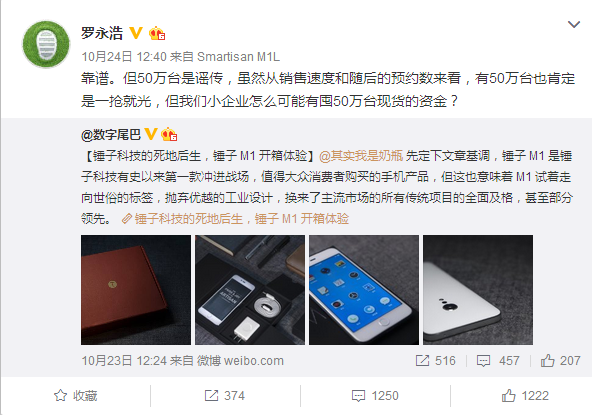Open the comments showing 1250
The image size is (592, 415).
coord(375,396)
